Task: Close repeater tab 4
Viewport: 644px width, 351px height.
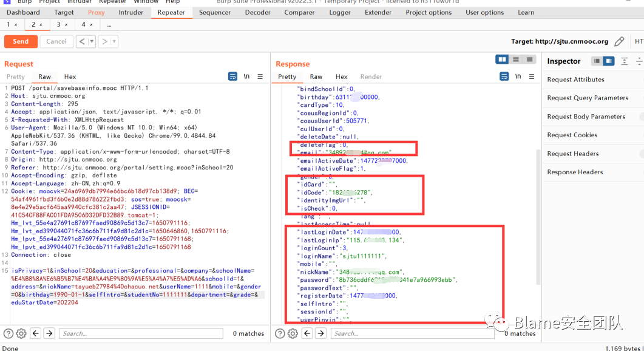Action: tap(91, 25)
